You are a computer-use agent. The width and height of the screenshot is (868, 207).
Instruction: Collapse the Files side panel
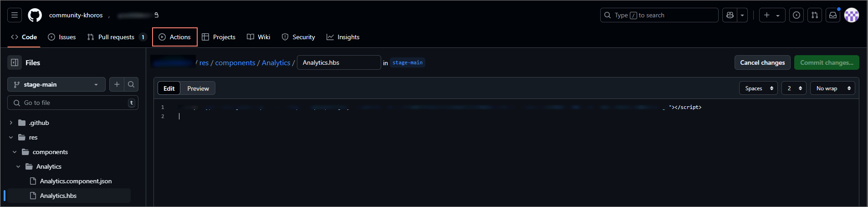click(x=15, y=62)
